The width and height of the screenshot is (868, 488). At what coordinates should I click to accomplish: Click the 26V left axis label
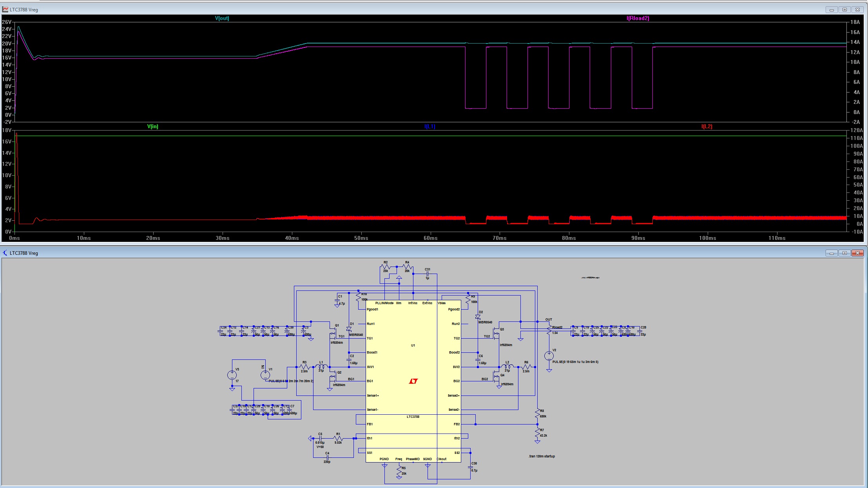click(7, 22)
